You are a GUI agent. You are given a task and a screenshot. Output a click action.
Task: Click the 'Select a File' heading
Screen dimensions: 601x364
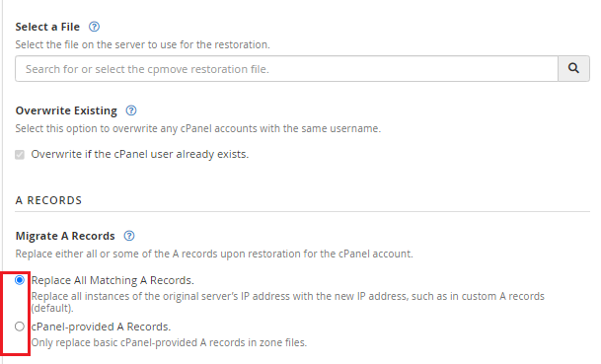[47, 27]
